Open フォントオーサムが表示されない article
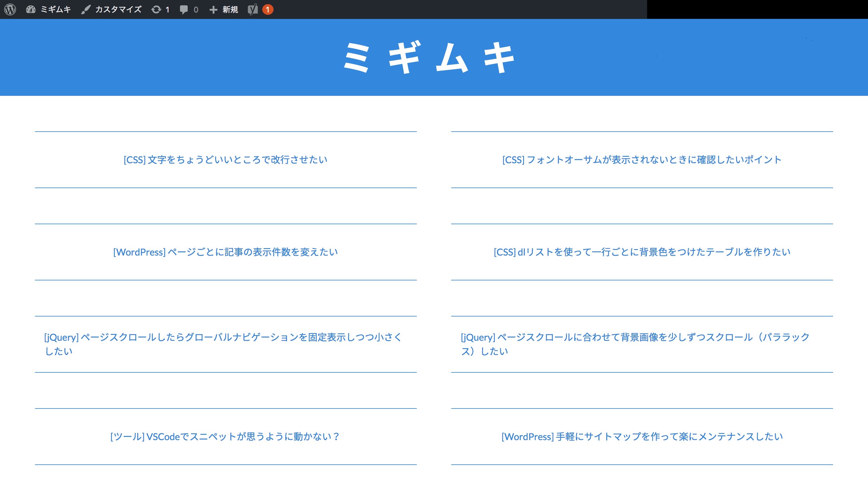 point(642,159)
